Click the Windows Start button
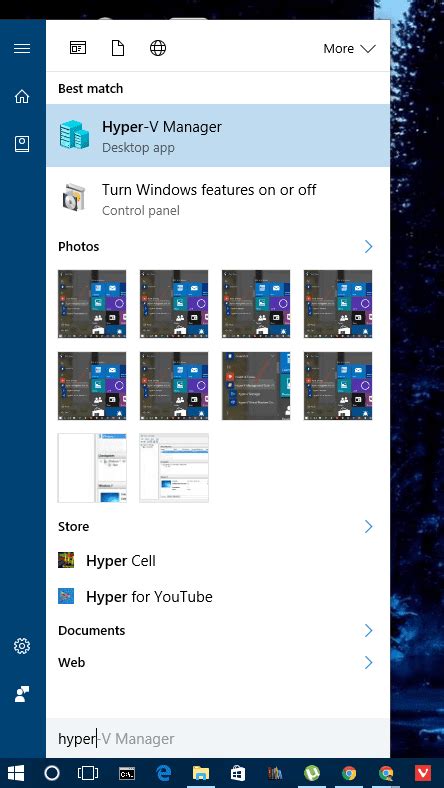The image size is (444, 788). pyautogui.click(x=16, y=773)
